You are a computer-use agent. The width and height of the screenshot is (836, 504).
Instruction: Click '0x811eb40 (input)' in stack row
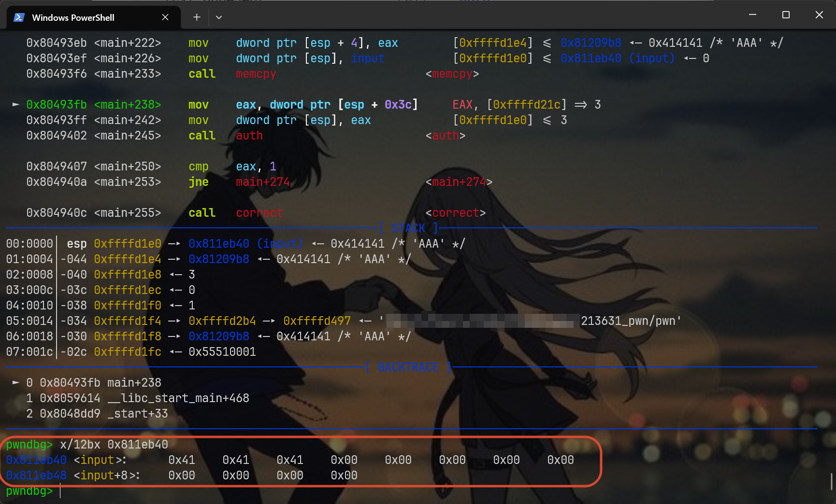tap(245, 244)
